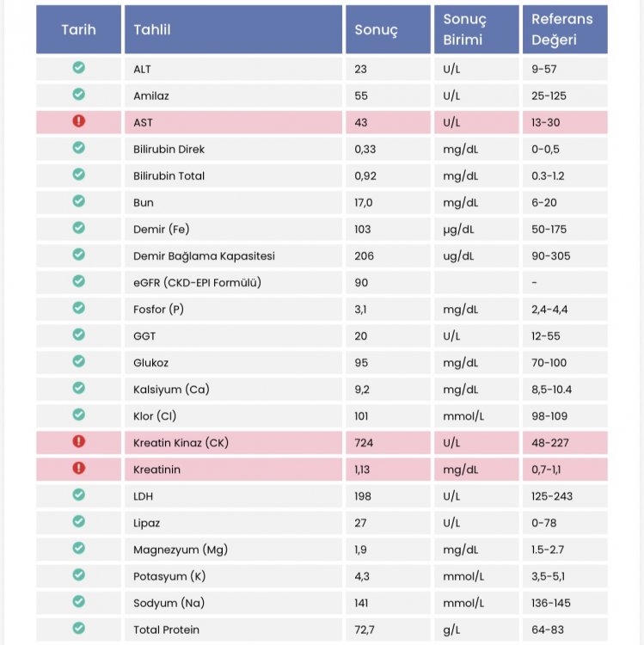The height and width of the screenshot is (645, 644).
Task: Click the green check icon for Glukoz
Action: pyautogui.click(x=78, y=361)
